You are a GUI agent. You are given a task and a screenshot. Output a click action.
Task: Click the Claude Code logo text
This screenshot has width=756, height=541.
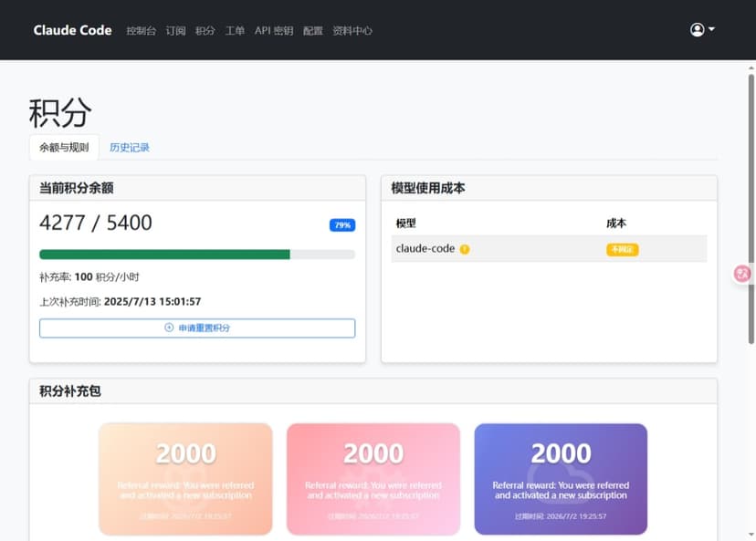[x=72, y=29]
